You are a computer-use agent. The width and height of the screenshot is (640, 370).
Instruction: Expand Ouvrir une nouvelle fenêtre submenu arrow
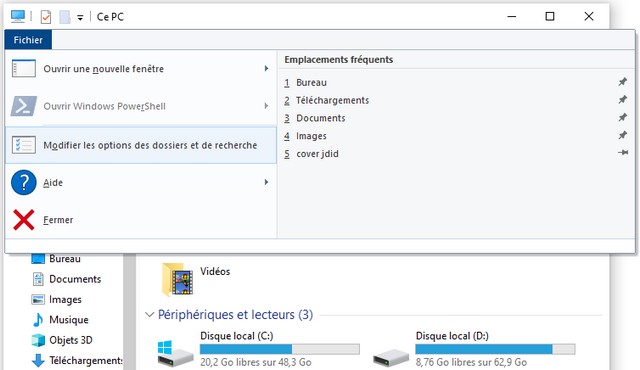(x=266, y=69)
